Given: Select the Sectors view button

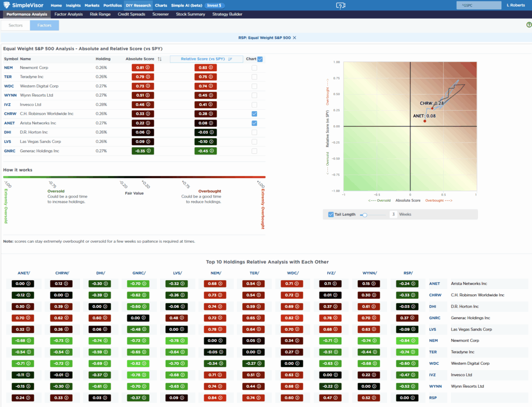Looking at the screenshot, I should tap(15, 24).
